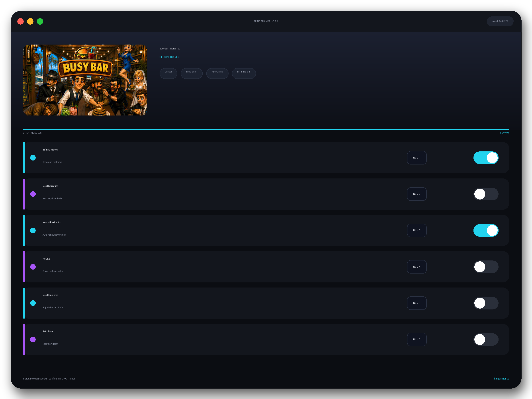Viewport: 532px width, 399px height.
Task: Click the NUM 2 hotkey button
Action: tap(417, 194)
